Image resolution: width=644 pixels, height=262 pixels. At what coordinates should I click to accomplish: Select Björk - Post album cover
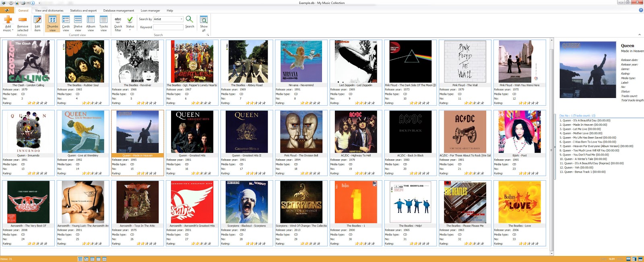coord(520,132)
